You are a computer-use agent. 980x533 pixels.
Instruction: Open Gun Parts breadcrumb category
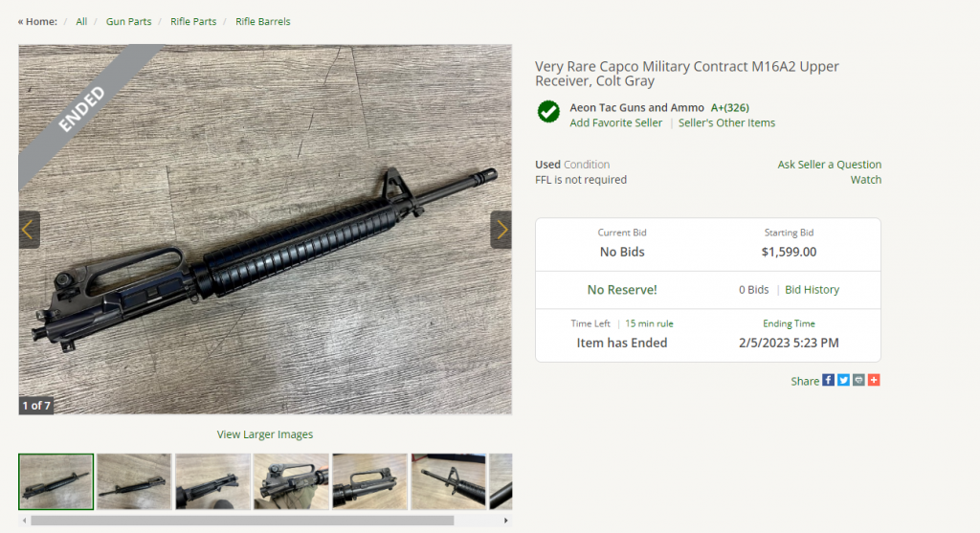(x=128, y=21)
